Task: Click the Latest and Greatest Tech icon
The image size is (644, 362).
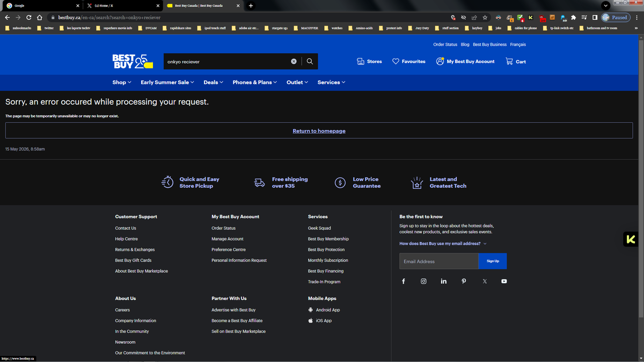Action: point(417,182)
